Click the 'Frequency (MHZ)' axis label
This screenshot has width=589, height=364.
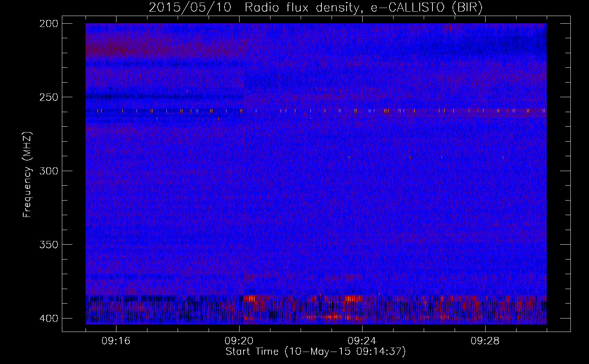point(27,174)
